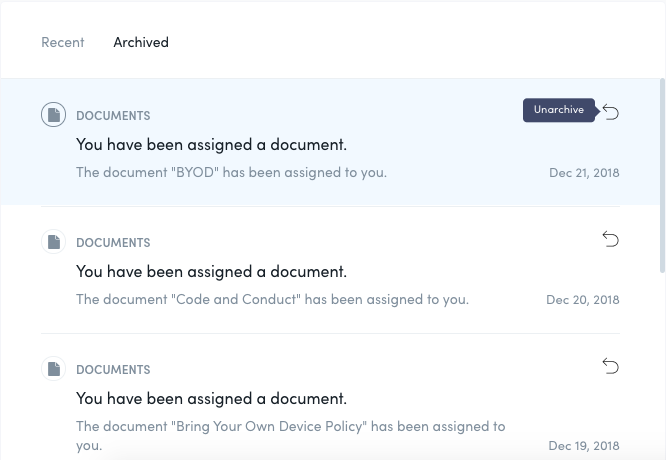Click the notifications list vertical scrollbar

click(662, 175)
